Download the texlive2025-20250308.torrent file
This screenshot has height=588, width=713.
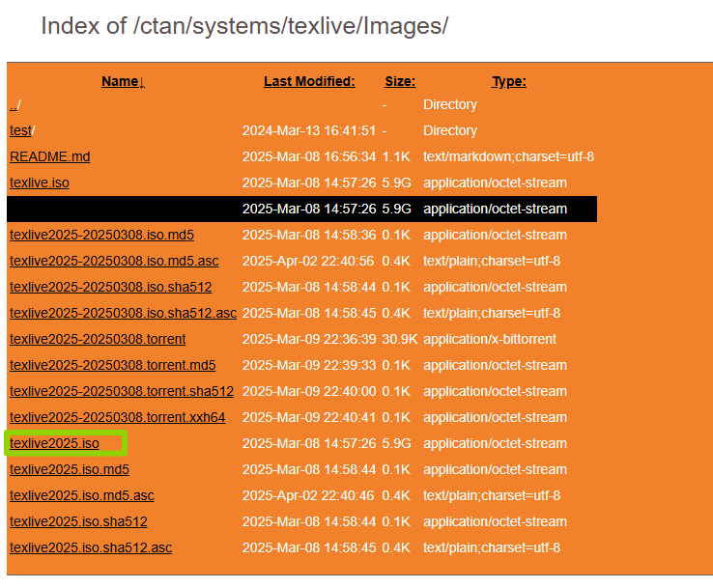pos(98,339)
